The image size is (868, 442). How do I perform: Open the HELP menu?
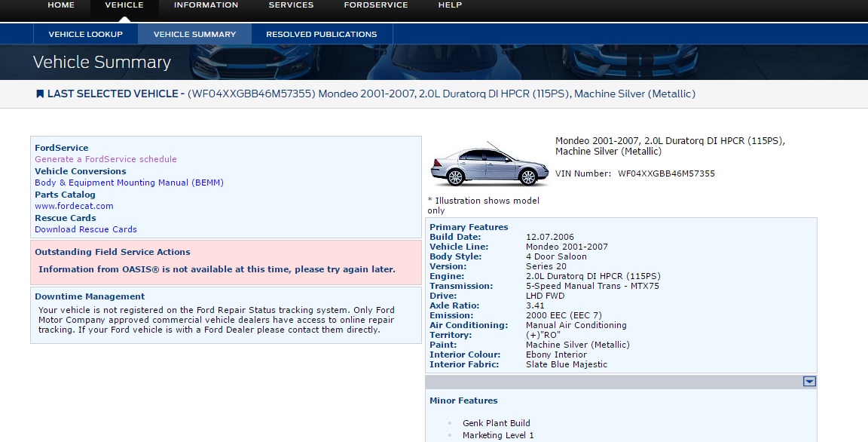pos(450,5)
